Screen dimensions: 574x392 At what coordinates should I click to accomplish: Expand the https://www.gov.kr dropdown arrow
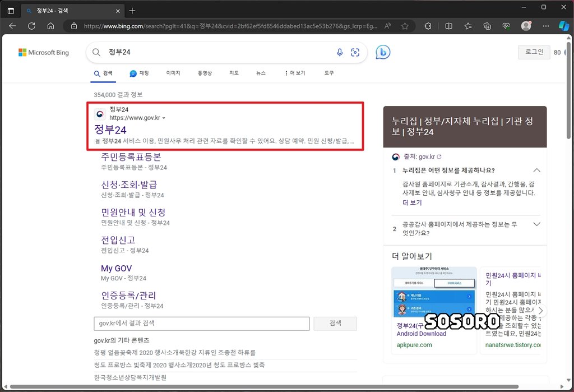click(x=164, y=118)
